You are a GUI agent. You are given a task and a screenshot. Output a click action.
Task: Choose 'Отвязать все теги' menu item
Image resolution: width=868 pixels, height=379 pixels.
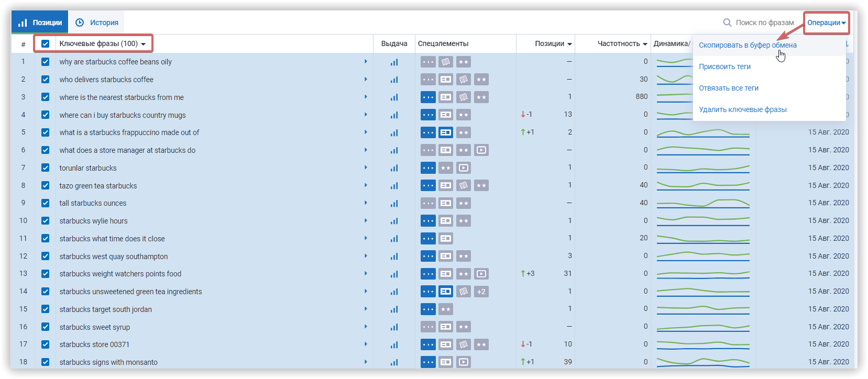(729, 88)
